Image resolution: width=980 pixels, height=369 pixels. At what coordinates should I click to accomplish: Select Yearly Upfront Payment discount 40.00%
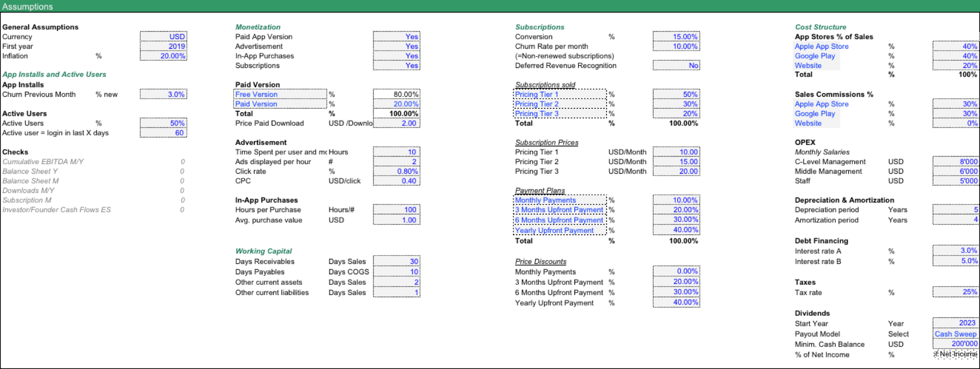[x=676, y=302]
